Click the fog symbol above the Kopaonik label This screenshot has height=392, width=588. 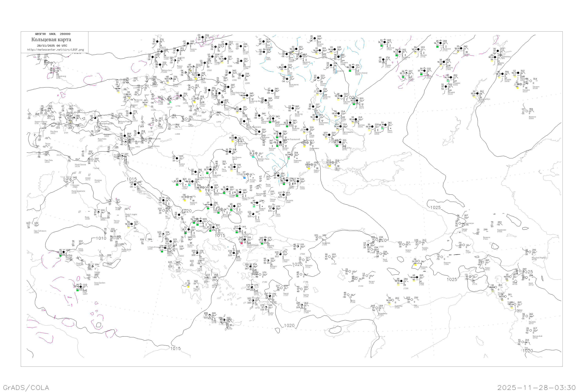[x=193, y=201]
